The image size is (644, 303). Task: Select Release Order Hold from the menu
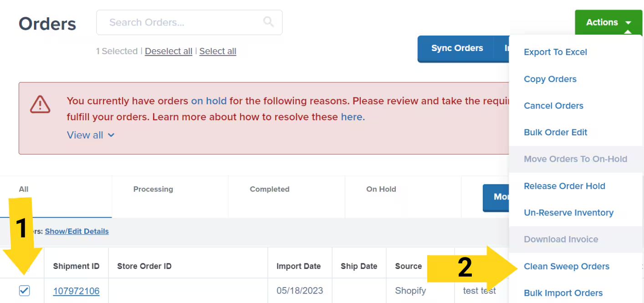(565, 186)
